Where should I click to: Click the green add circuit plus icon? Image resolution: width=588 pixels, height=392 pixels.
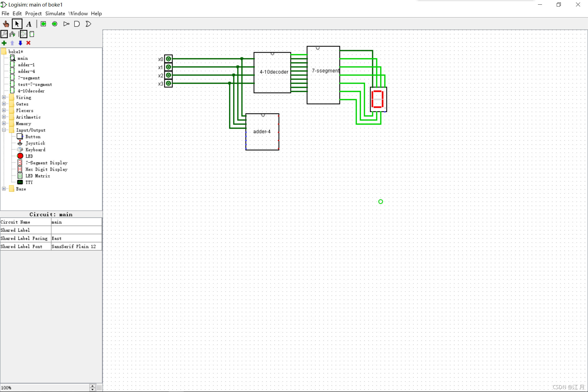pyautogui.click(x=4, y=43)
